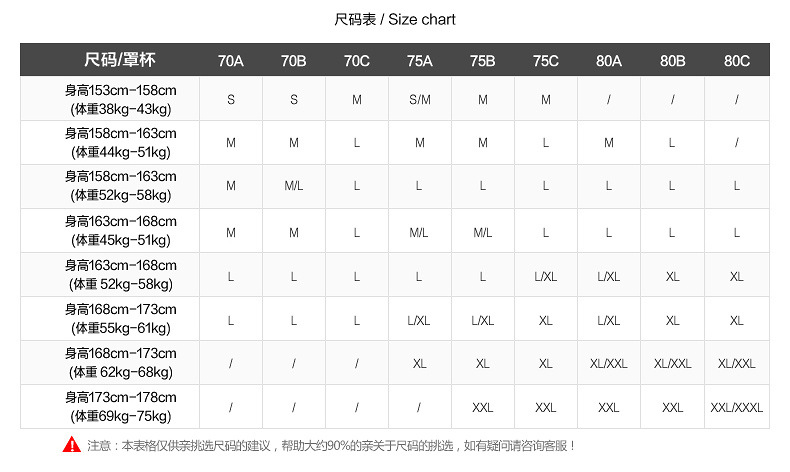This screenshot has width=790, height=472.
Task: Click the 75B column header
Action: pyautogui.click(x=483, y=61)
